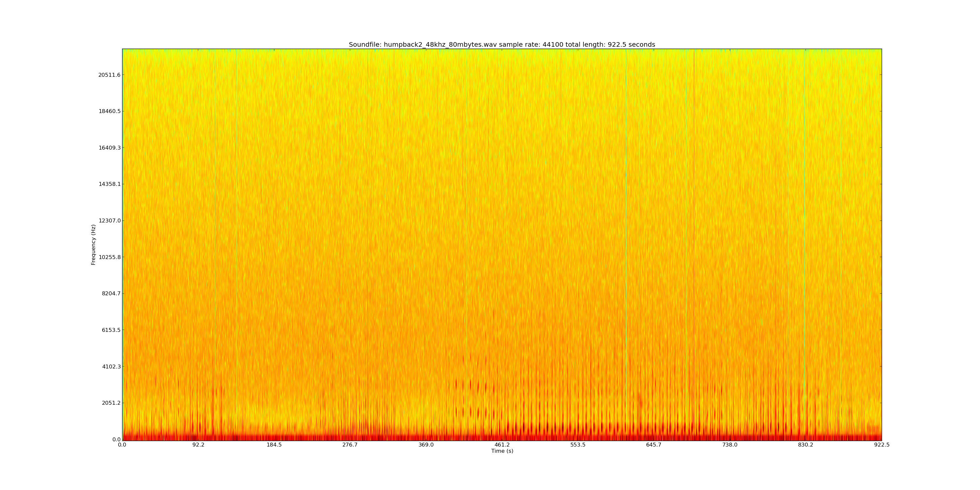
Task: Click the 8204.7 frequency tick label
Action: click(x=111, y=294)
